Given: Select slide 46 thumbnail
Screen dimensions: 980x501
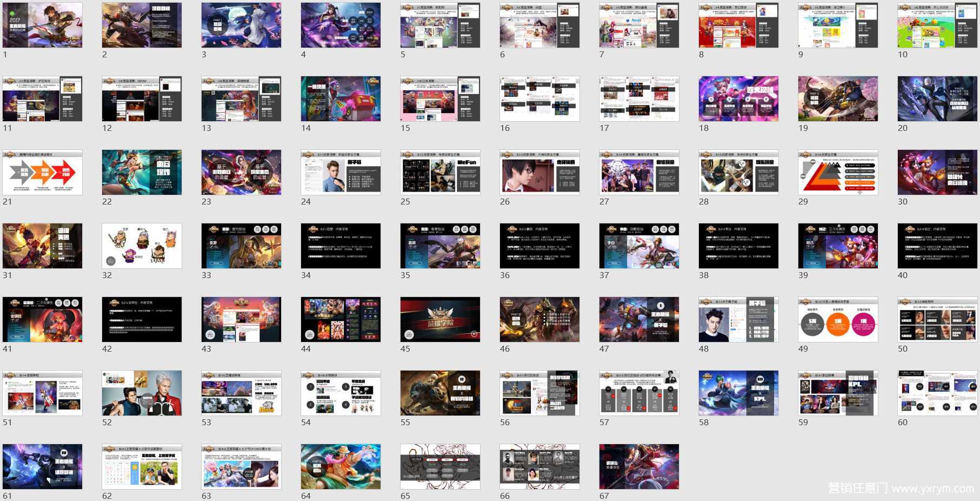Looking at the screenshot, I should point(539,319).
